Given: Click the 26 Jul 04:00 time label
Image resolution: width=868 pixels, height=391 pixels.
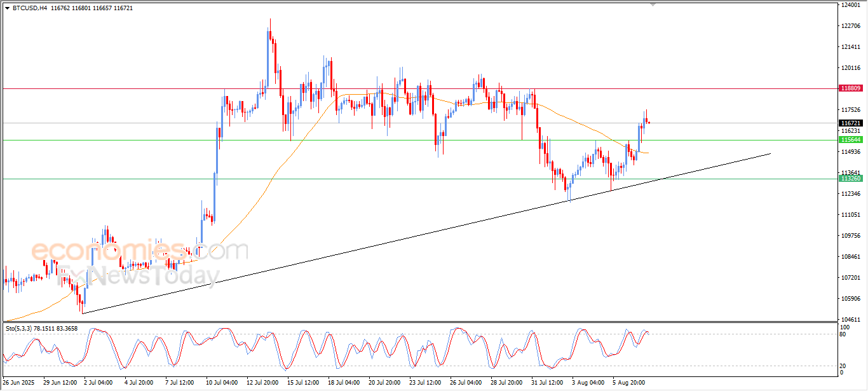Looking at the screenshot, I should pos(465,383).
